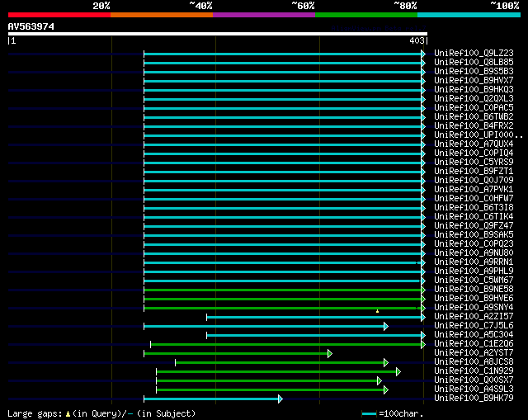Click the AV563974 query label
This screenshot has height=420, width=528.
pyautogui.click(x=31, y=26)
